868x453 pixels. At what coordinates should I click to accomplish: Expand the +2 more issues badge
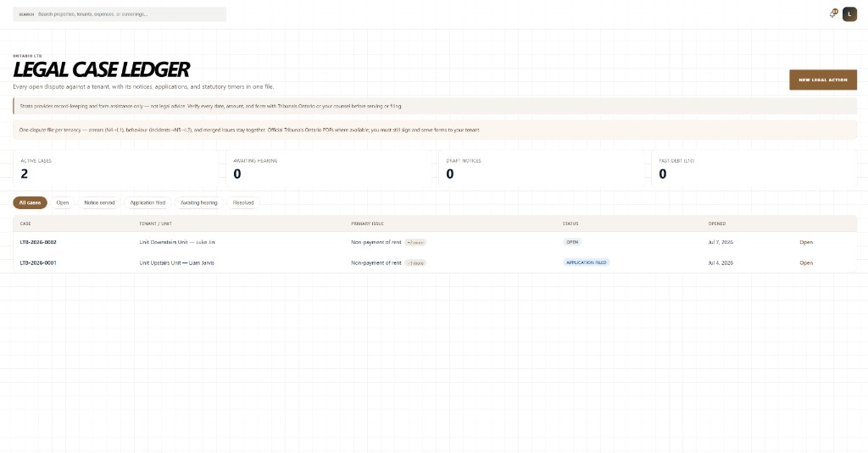(x=415, y=242)
